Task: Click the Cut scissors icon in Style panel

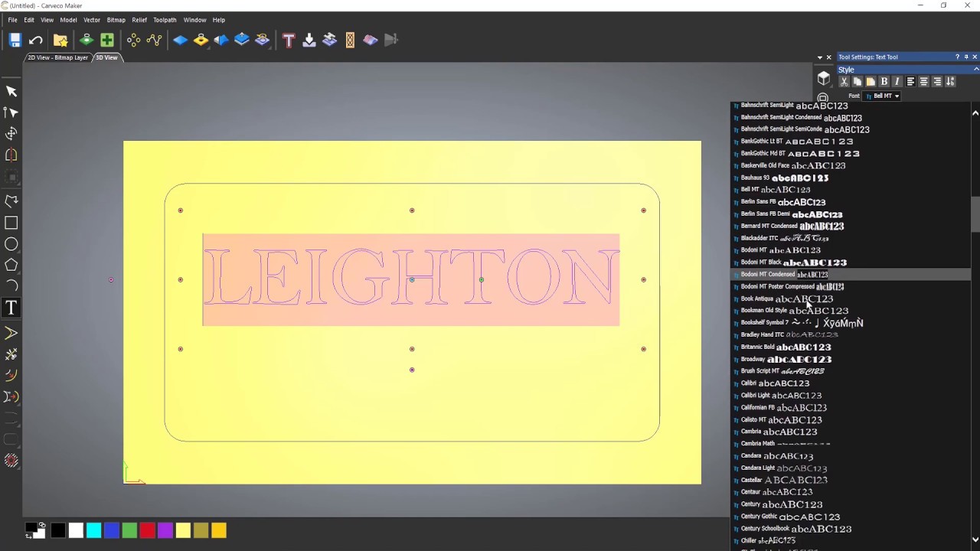Action: click(x=844, y=82)
